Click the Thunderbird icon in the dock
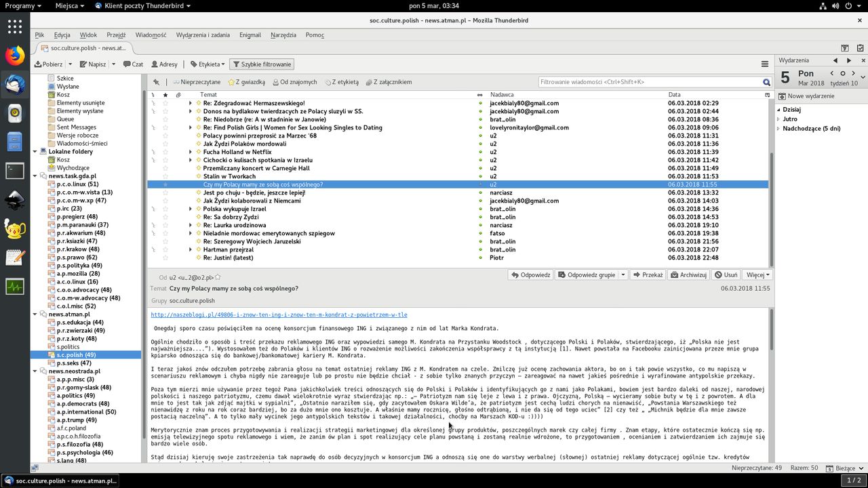Viewport: 868px width, 488px height. click(15, 85)
